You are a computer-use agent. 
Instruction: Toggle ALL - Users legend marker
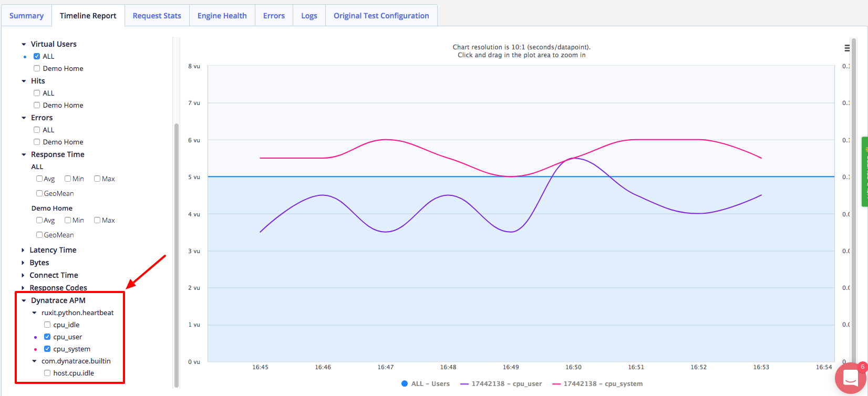[x=405, y=384]
